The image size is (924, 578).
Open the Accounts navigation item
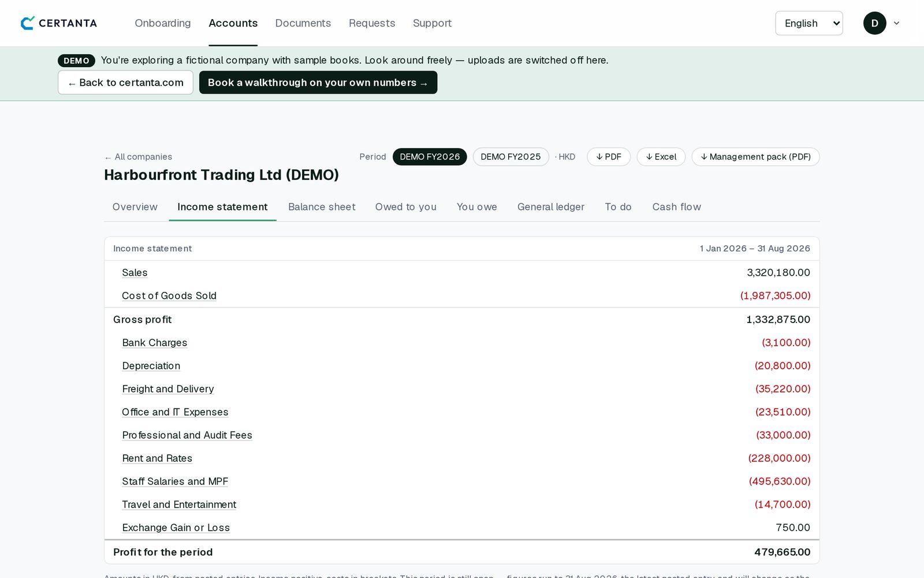tap(233, 23)
